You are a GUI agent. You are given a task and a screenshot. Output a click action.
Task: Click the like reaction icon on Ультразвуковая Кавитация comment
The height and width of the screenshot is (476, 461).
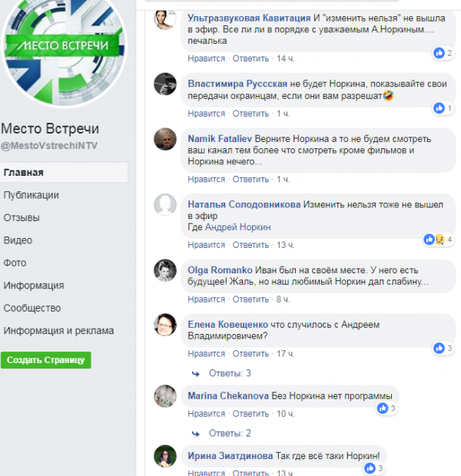[x=439, y=53]
